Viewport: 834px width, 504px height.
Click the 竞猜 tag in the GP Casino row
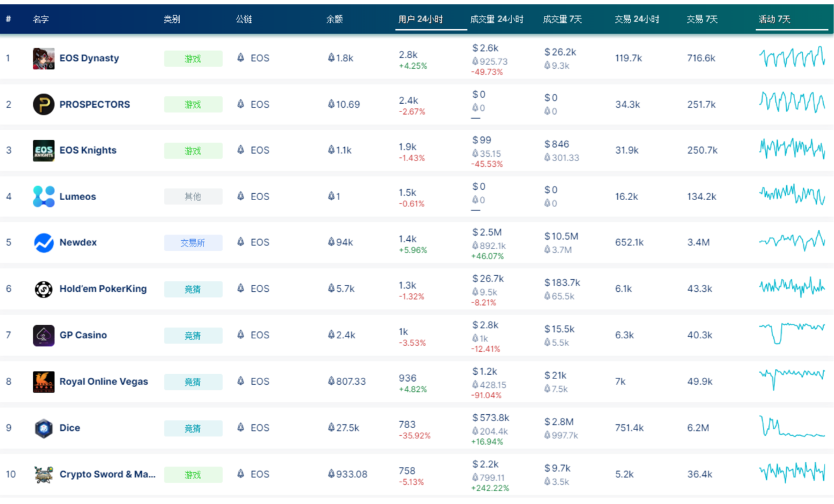pyautogui.click(x=193, y=336)
